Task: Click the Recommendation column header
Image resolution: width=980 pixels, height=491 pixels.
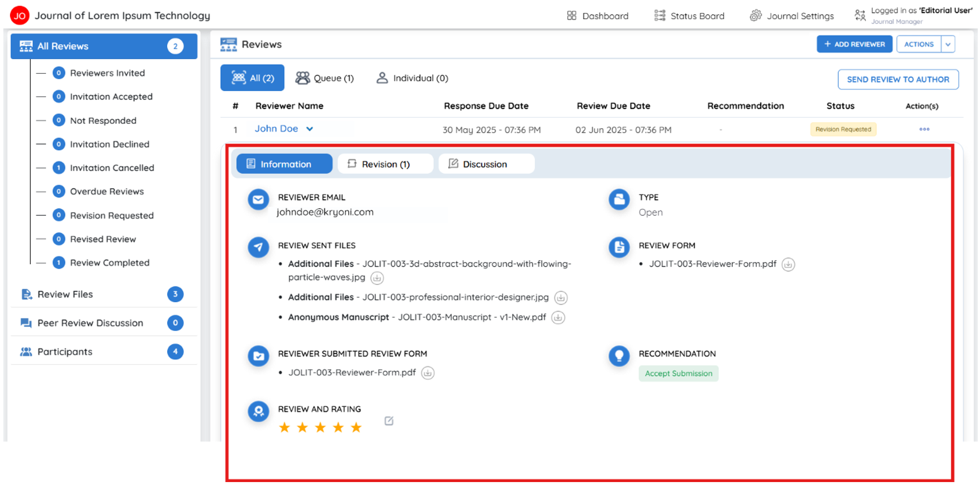Action: pos(745,106)
